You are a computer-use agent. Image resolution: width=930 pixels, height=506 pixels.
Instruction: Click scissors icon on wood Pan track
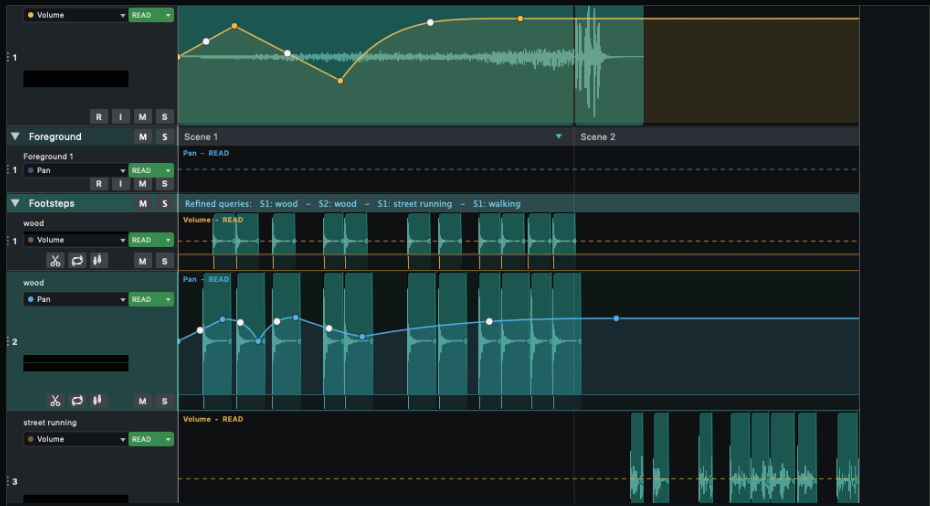click(x=55, y=400)
